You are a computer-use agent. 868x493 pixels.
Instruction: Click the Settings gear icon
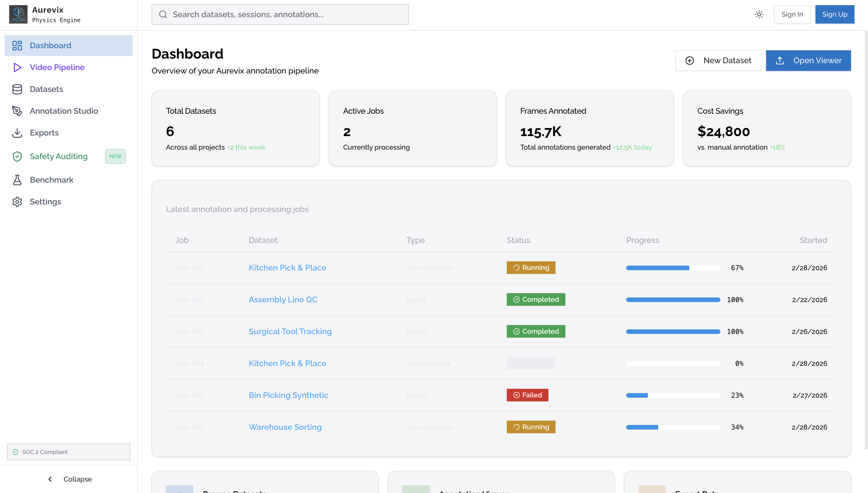[x=17, y=202]
